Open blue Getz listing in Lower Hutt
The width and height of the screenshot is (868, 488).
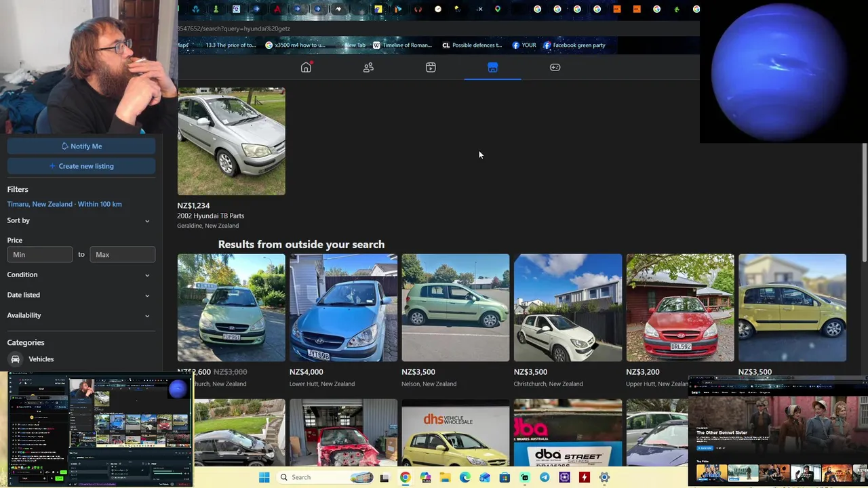coord(343,308)
